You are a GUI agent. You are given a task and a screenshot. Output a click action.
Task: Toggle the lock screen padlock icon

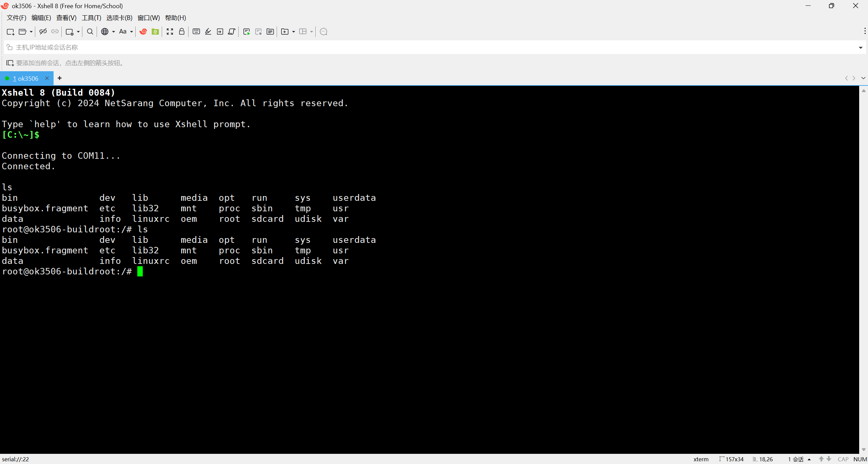(182, 32)
